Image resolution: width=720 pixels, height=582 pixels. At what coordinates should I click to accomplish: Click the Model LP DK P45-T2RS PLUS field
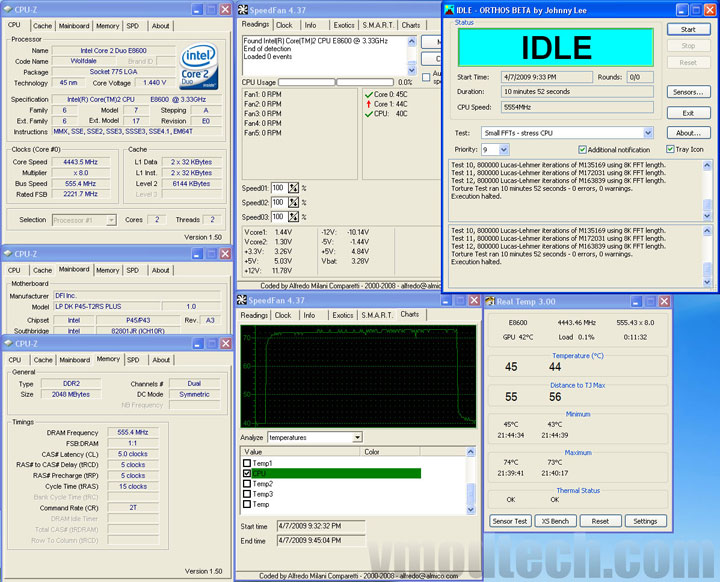coord(106,306)
